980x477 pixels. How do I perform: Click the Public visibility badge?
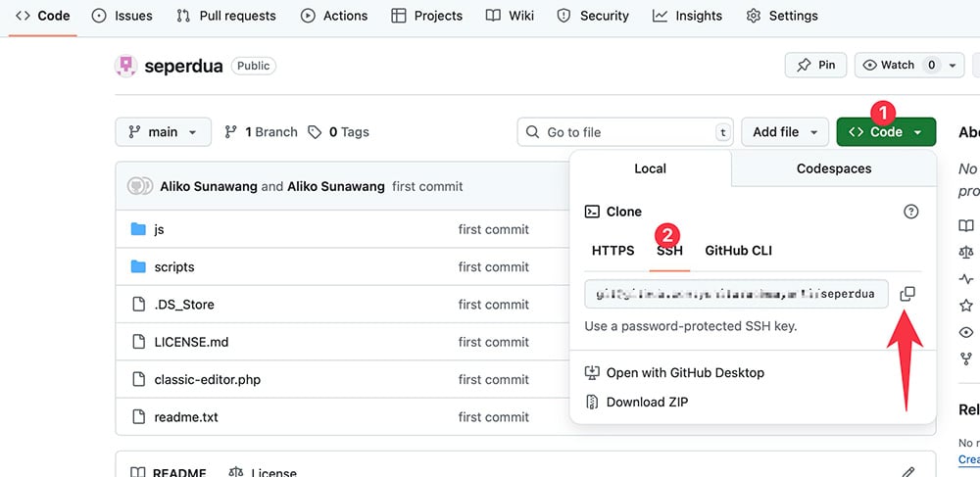click(x=253, y=66)
